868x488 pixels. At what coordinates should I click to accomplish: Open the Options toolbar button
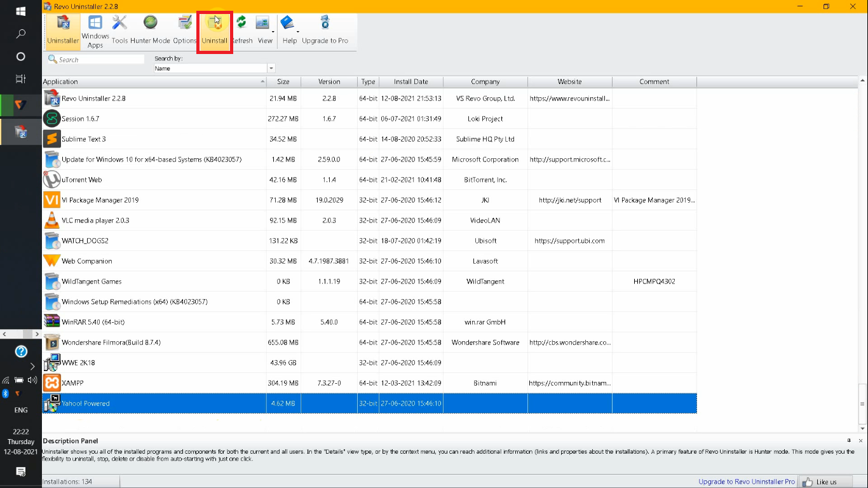pyautogui.click(x=185, y=31)
